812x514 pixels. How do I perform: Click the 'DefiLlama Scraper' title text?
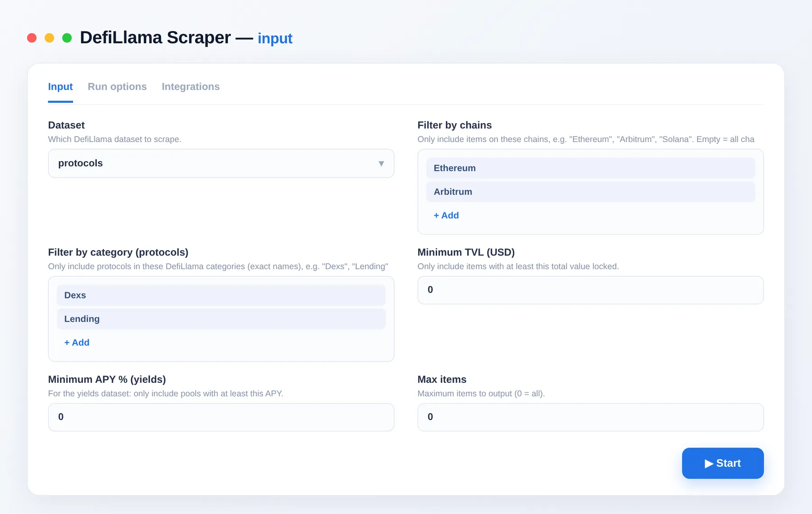155,38
